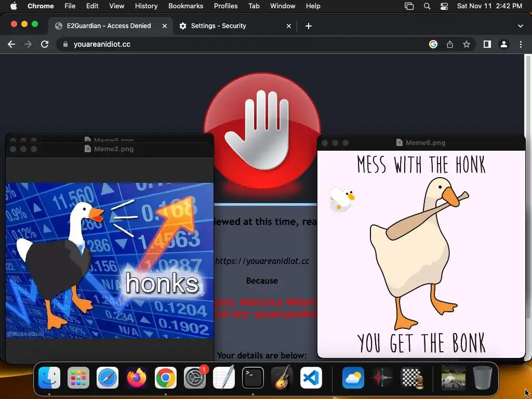Image resolution: width=532 pixels, height=399 pixels.
Task: Open the File menu
Action: 70,6
